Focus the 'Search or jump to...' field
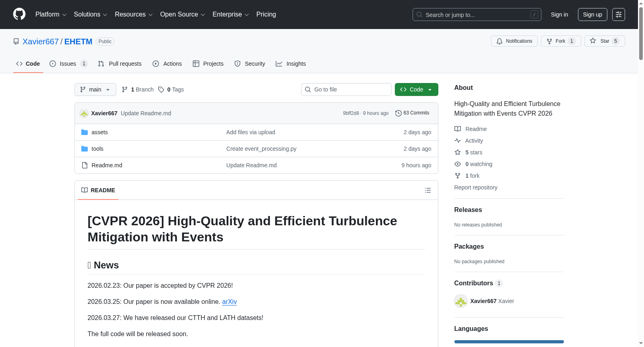The height and width of the screenshot is (347, 644). click(x=477, y=15)
